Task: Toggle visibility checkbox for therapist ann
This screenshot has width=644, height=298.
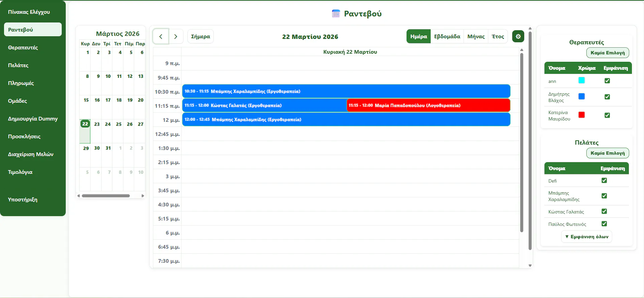Action: (607, 81)
